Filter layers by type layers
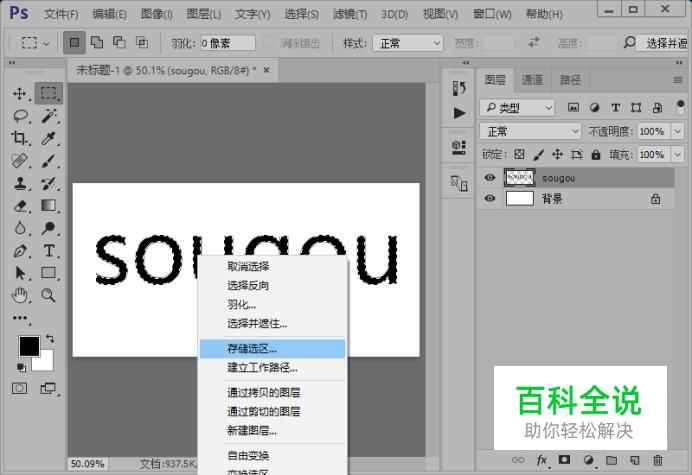Image resolution: width=692 pixels, height=475 pixels. (x=616, y=107)
